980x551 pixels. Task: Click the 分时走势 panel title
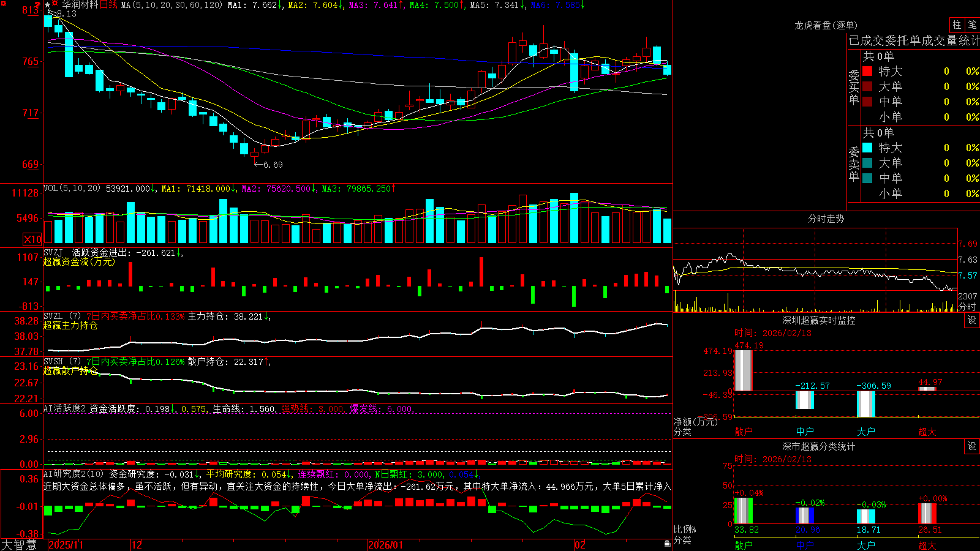click(826, 219)
